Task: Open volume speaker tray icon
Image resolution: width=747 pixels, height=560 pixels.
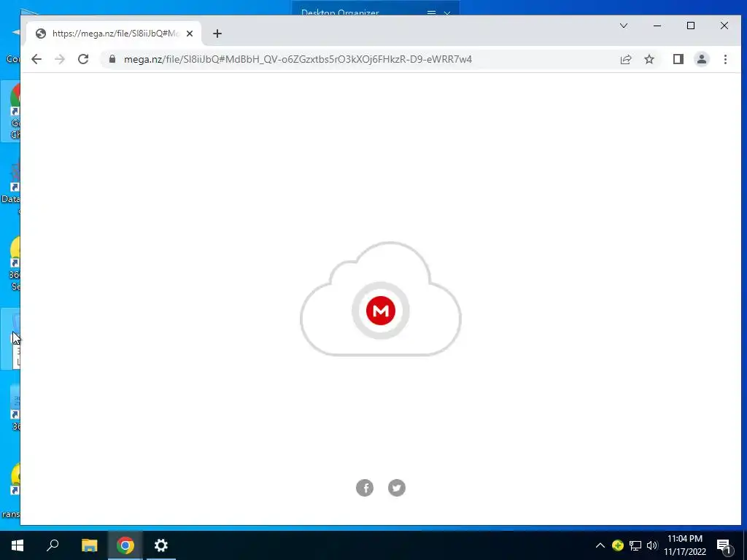Action: coord(652,545)
